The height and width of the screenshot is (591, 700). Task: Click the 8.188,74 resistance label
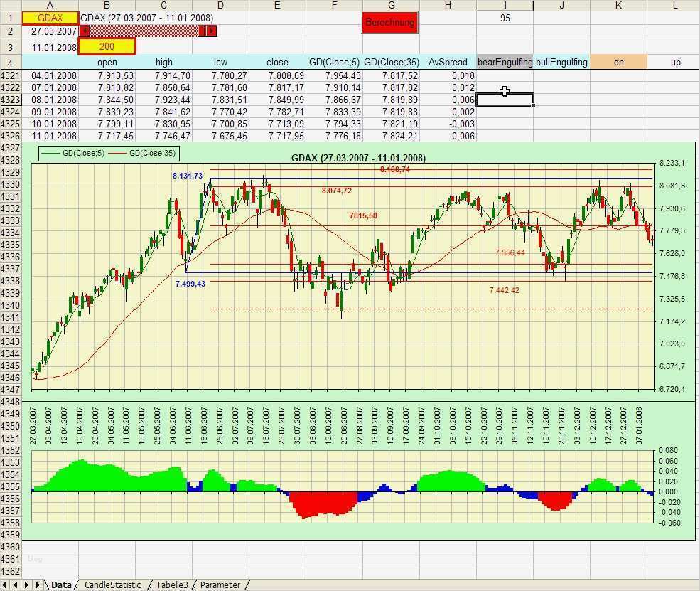(x=395, y=169)
